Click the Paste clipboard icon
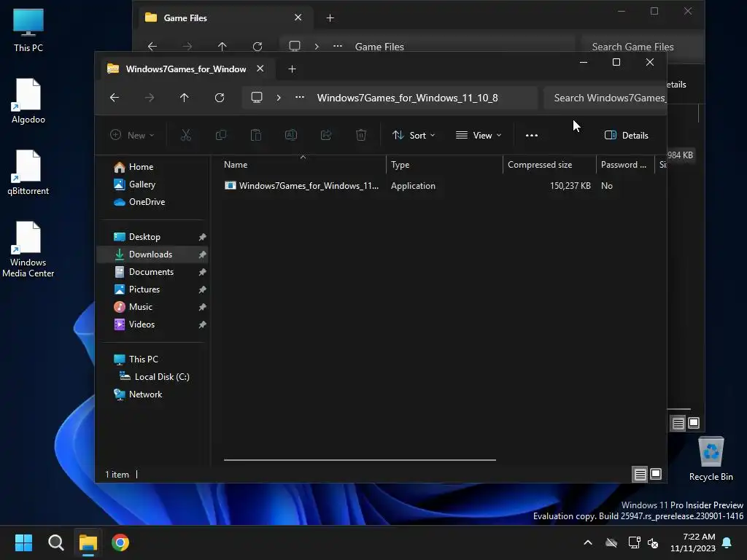Viewport: 747px width, 560px height. [x=256, y=135]
